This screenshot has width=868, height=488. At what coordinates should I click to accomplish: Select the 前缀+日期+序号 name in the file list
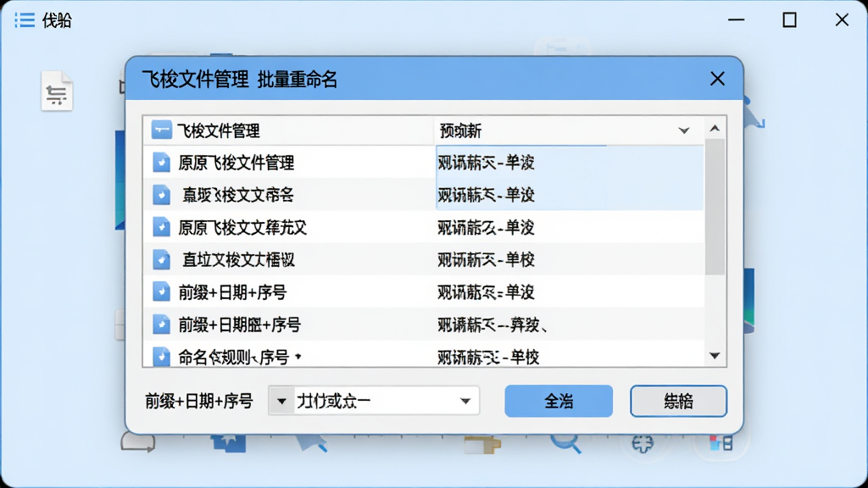point(232,292)
